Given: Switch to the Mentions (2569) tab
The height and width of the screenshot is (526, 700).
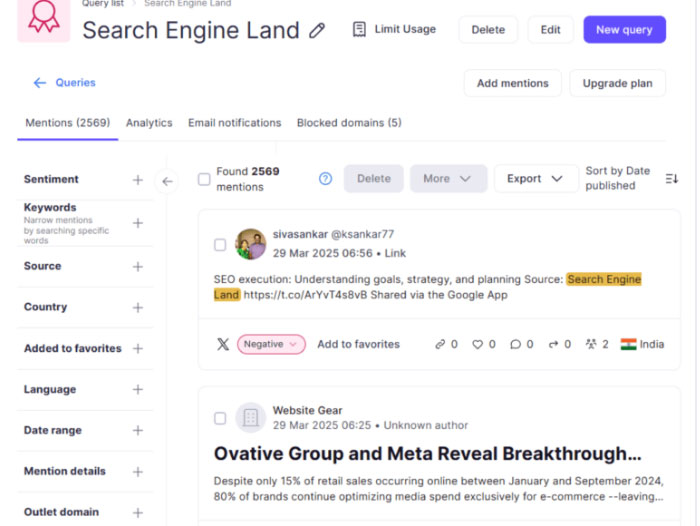Looking at the screenshot, I should (x=67, y=123).
